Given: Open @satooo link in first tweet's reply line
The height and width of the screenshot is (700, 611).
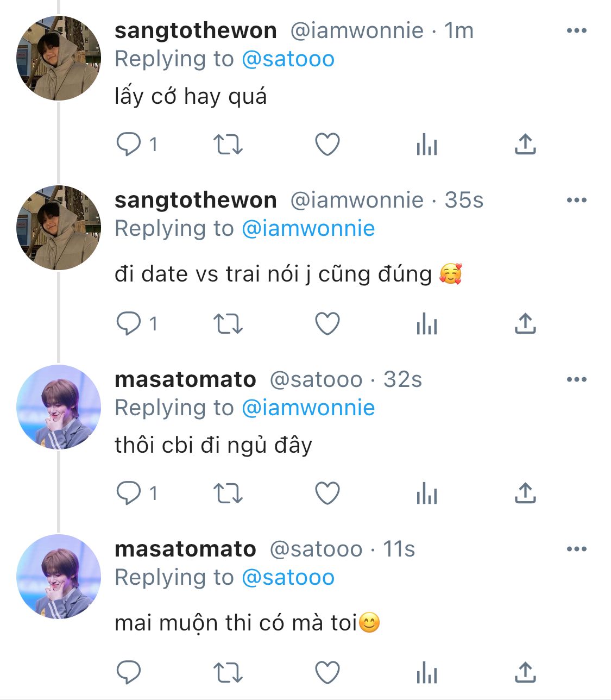Looking at the screenshot, I should (x=288, y=59).
